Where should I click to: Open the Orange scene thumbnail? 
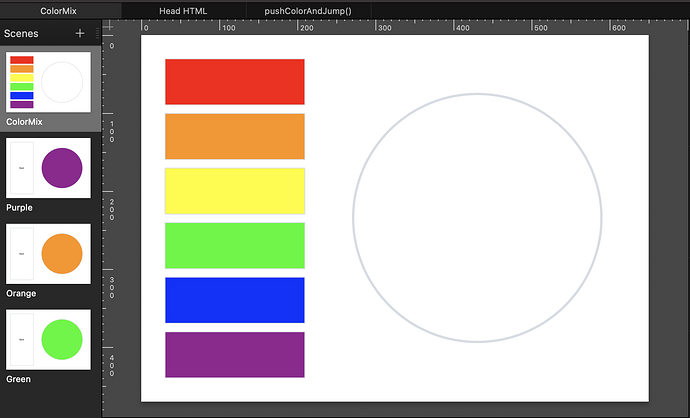click(x=48, y=254)
